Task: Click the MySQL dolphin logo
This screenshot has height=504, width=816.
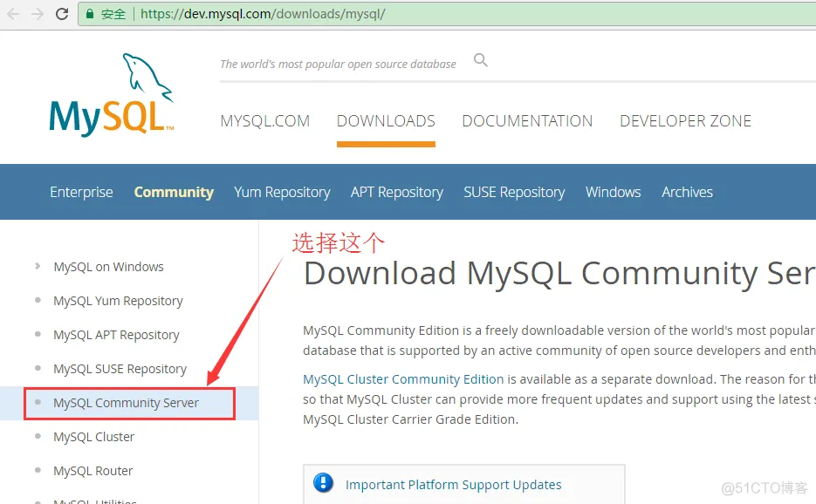Action: pos(112,94)
